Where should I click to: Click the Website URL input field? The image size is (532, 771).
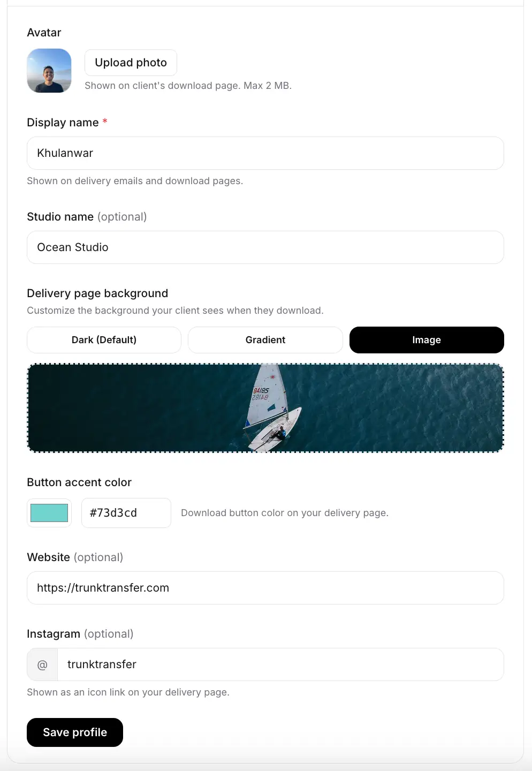(265, 588)
